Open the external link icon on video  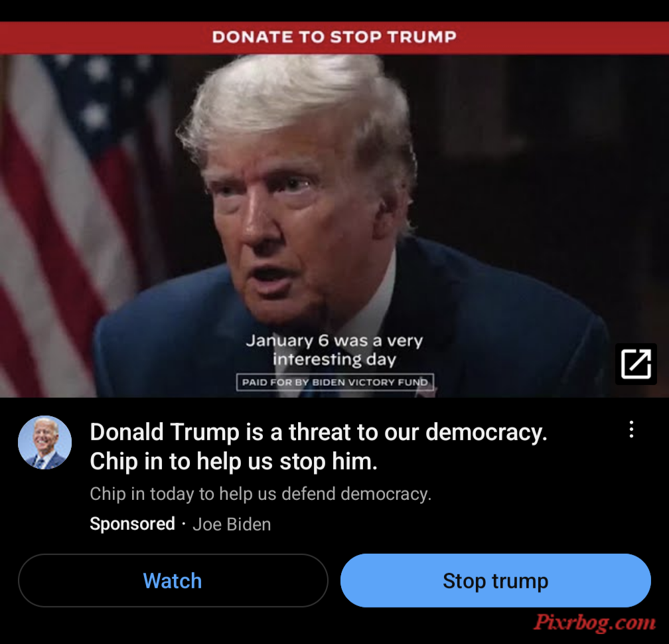click(x=636, y=364)
